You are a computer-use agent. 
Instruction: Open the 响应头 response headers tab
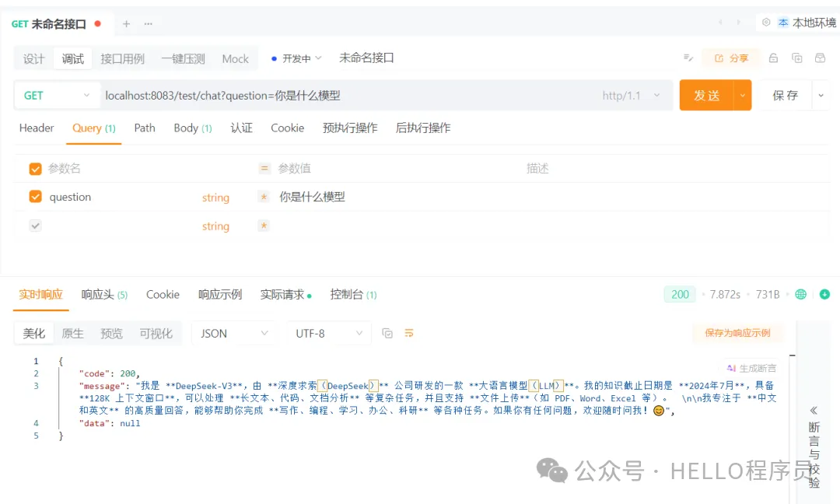[95, 294]
